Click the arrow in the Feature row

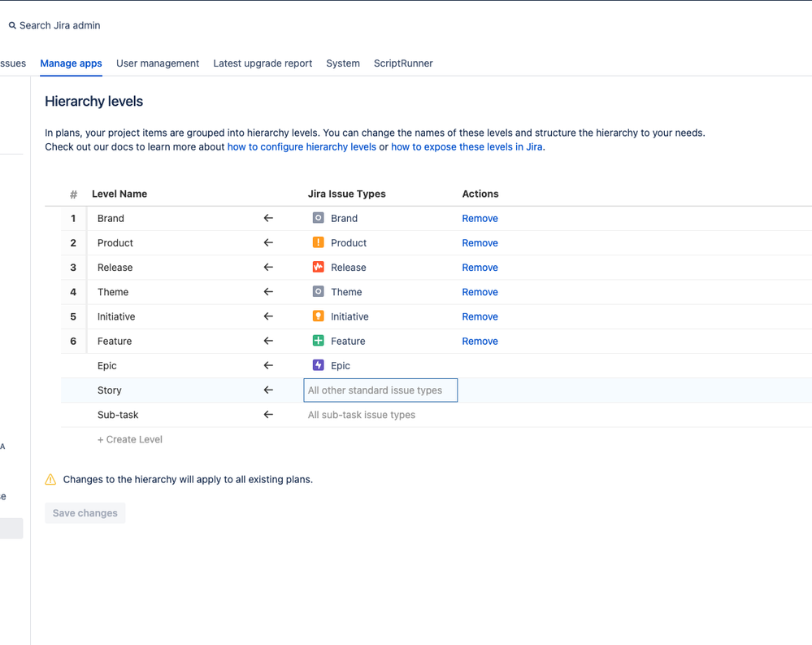point(268,341)
